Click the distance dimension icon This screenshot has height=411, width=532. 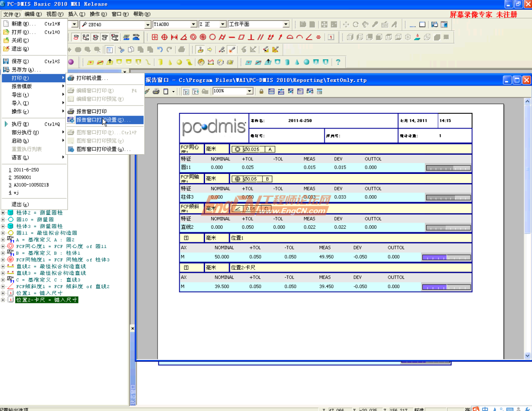pos(174,37)
